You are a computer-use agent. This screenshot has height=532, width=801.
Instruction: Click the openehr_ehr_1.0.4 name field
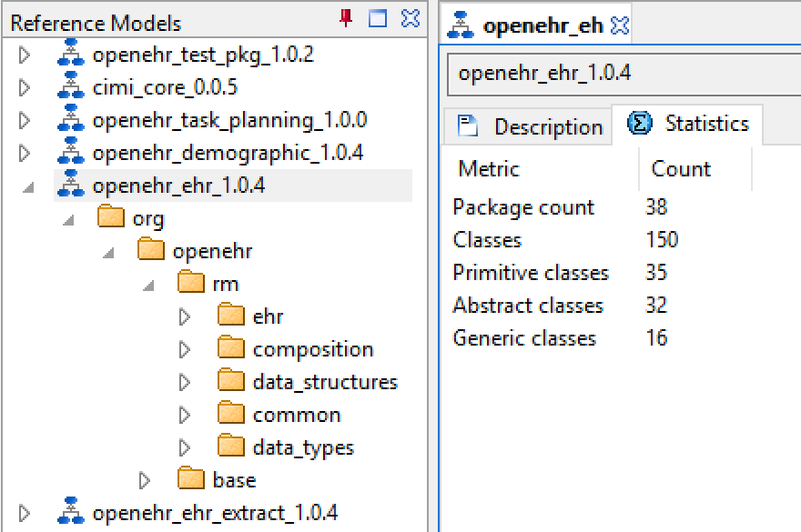(x=624, y=74)
